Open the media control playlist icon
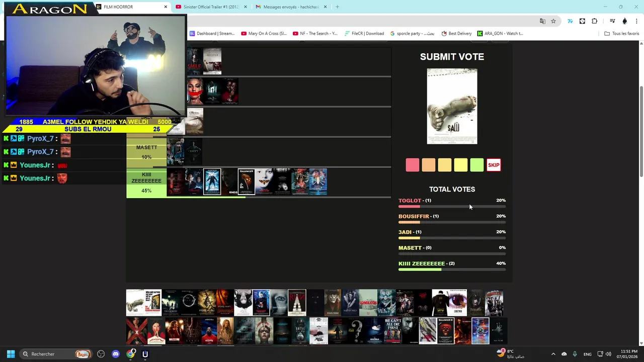644x362 pixels. (612, 21)
